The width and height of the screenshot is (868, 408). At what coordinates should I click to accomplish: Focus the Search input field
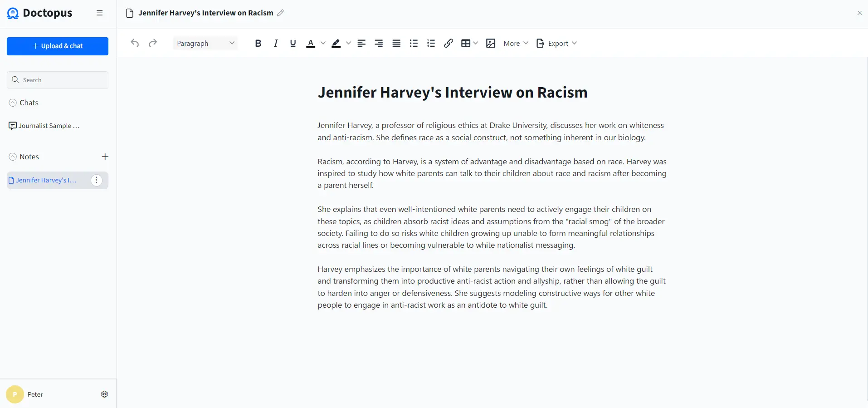click(58, 80)
